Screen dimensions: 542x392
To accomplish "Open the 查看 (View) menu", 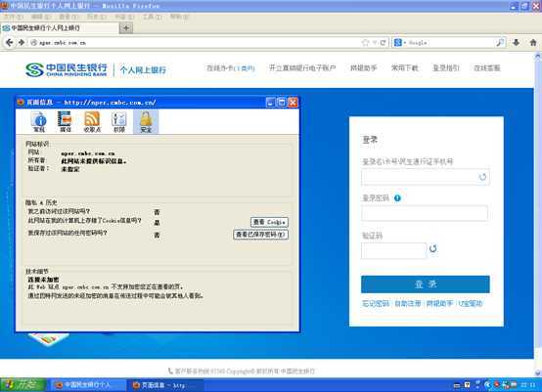I will 68,17.
